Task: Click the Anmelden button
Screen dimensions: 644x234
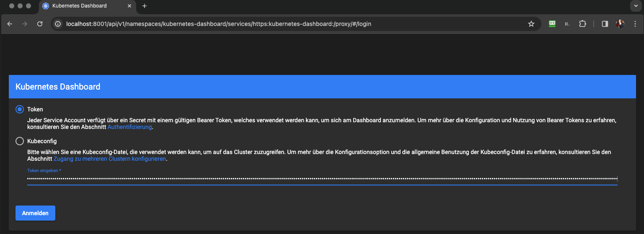Action: click(35, 213)
